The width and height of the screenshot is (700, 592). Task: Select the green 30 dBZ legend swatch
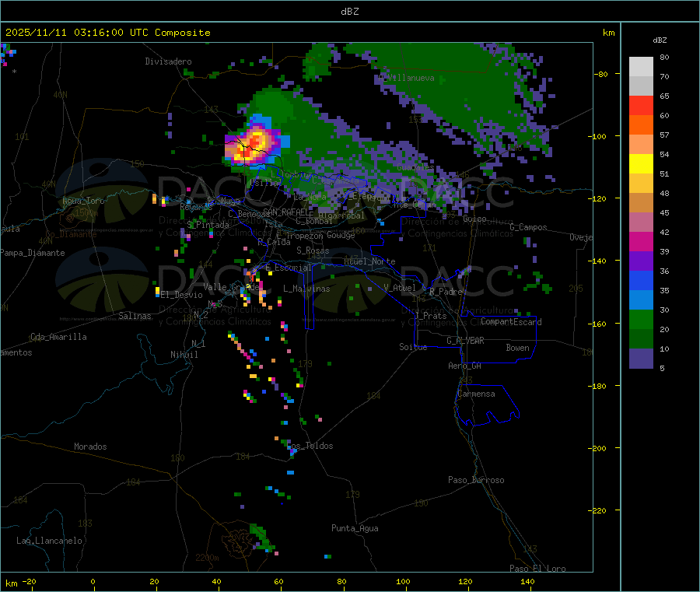click(641, 319)
